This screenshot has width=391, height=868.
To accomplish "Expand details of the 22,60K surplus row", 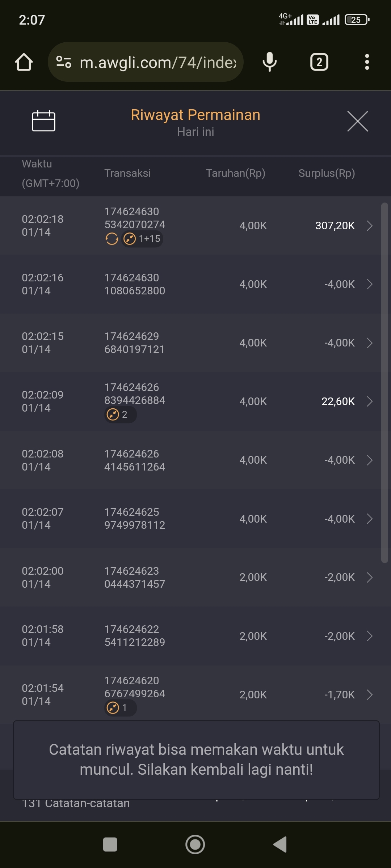I will pyautogui.click(x=369, y=401).
